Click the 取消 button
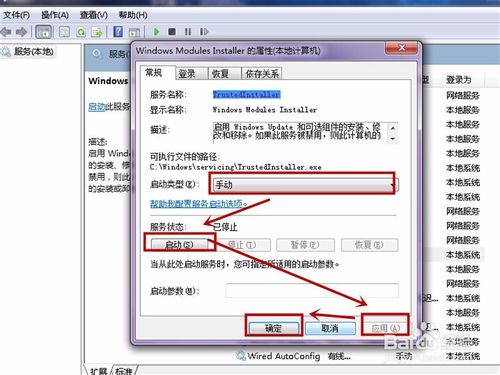This screenshot has height=375, width=500. [x=330, y=328]
